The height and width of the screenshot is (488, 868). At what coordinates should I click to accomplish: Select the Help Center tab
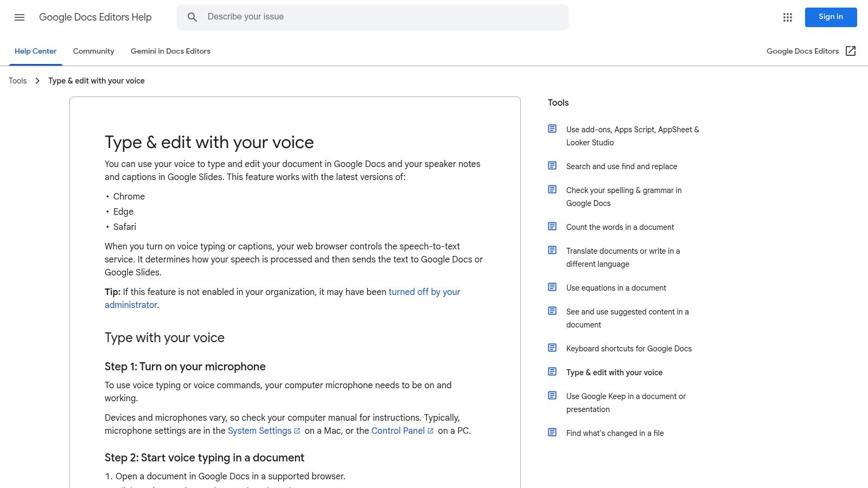click(35, 51)
